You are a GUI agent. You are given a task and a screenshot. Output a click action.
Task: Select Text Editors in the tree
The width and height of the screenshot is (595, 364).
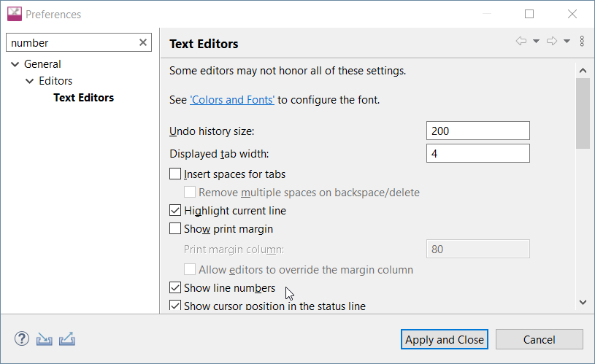coord(83,98)
